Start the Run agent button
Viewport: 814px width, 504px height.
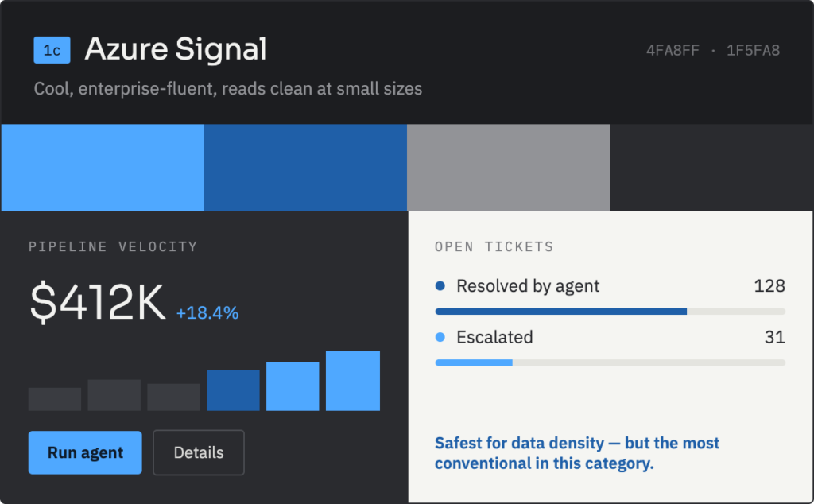click(85, 452)
